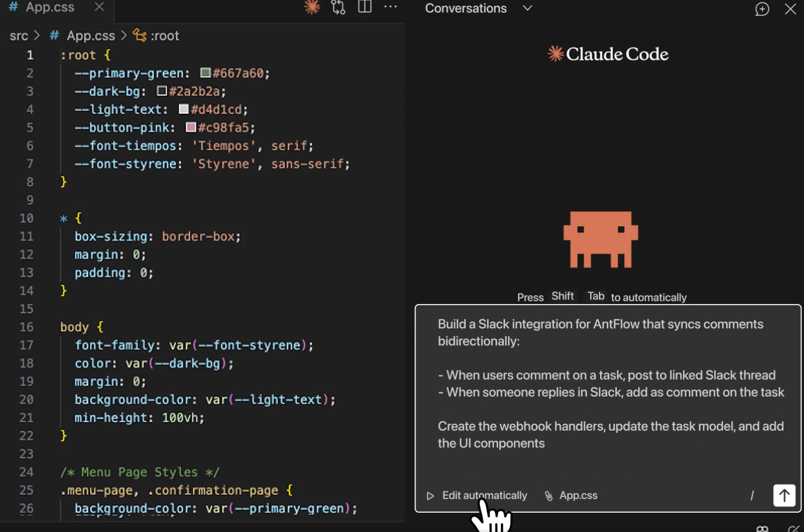Click the App.css attached file chip
804x532 pixels.
(x=571, y=495)
